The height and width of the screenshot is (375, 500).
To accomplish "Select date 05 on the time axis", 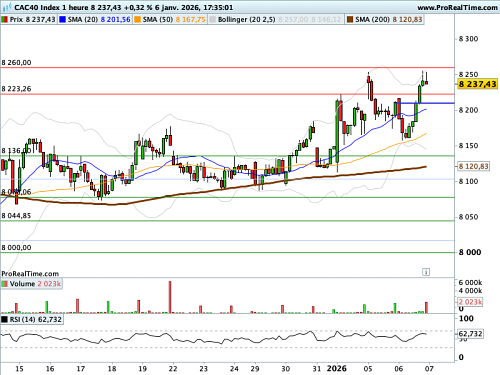I will click(368, 369).
